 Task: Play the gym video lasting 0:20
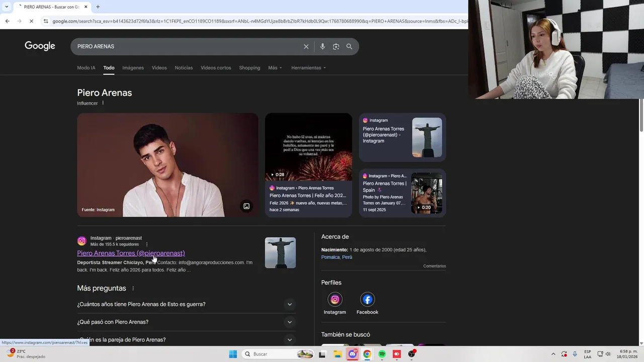tap(427, 193)
